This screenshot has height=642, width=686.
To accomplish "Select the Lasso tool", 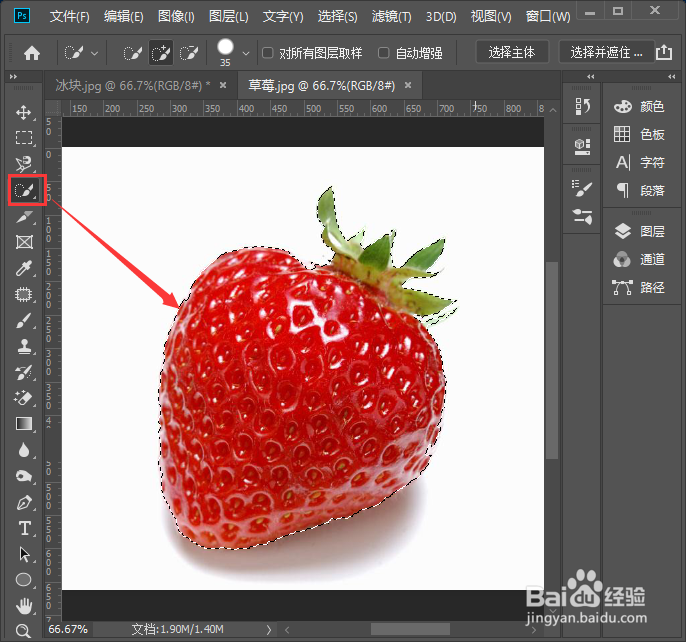I will click(x=24, y=164).
